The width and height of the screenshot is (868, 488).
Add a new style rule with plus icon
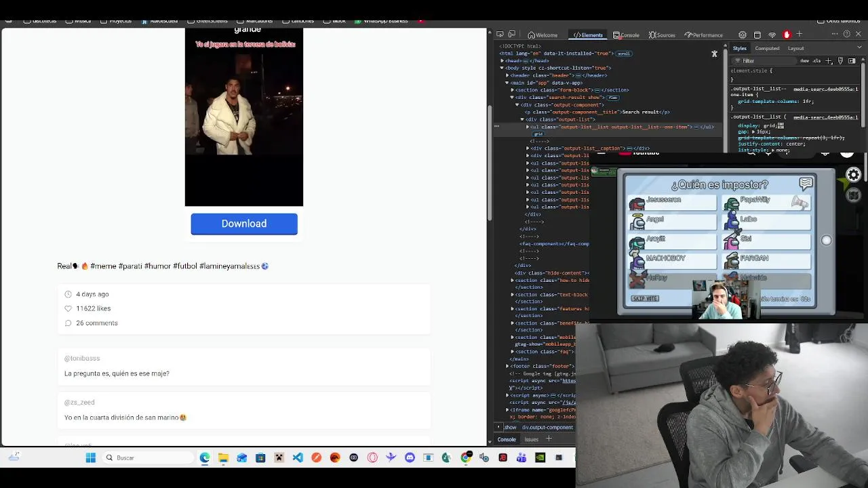(829, 61)
